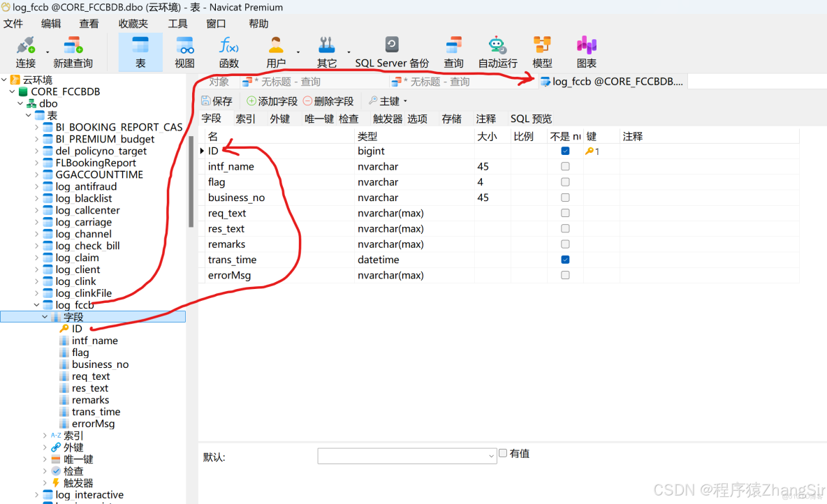Click the SQL Server 备份 icon
Image resolution: width=827 pixels, height=504 pixels.
coord(391,52)
